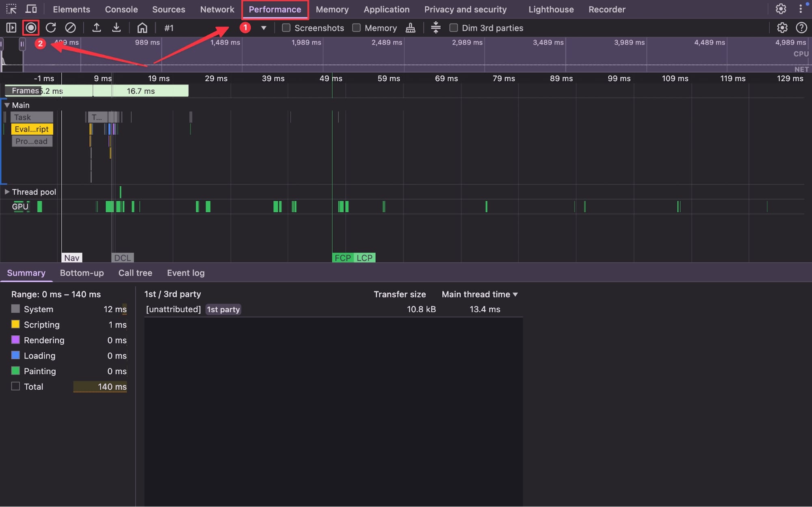Viewport: 812px width, 507px height.
Task: Click the record performance profile icon
Action: (x=30, y=28)
